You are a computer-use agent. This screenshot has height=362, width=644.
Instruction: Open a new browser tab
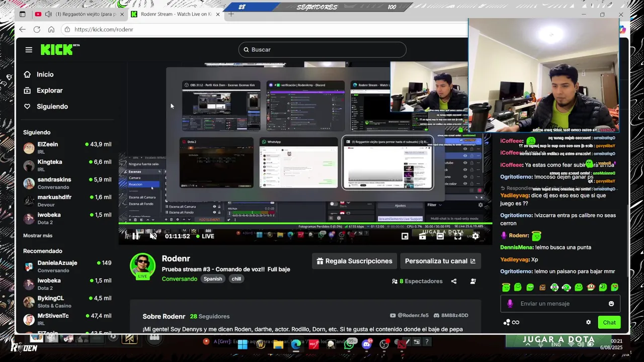point(231,14)
